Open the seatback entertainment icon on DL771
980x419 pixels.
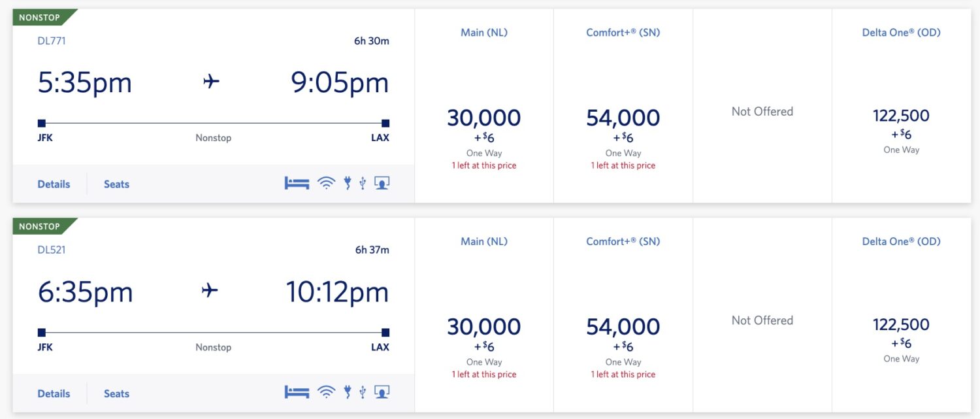(382, 182)
